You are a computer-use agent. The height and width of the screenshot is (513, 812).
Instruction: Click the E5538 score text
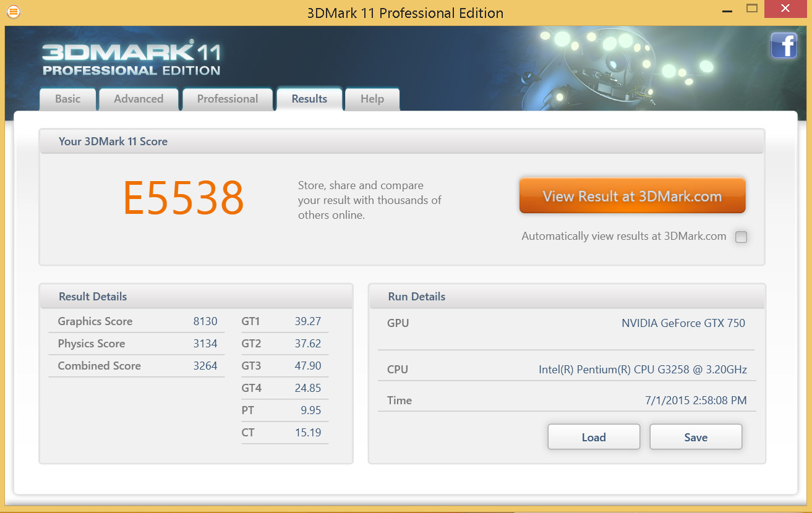click(x=184, y=198)
